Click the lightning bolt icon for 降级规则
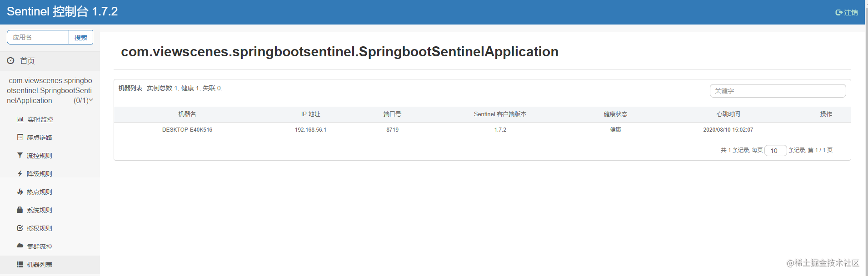The width and height of the screenshot is (868, 276). (20, 173)
